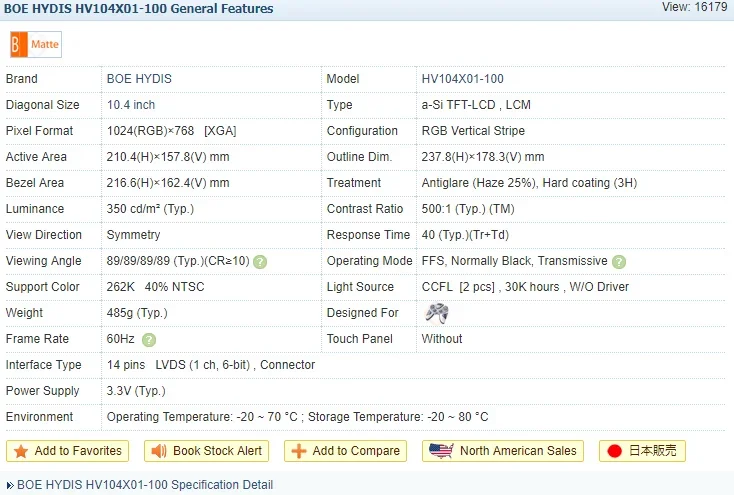Click the Contrast Ratio row label
The height and width of the screenshot is (495, 734).
point(365,209)
